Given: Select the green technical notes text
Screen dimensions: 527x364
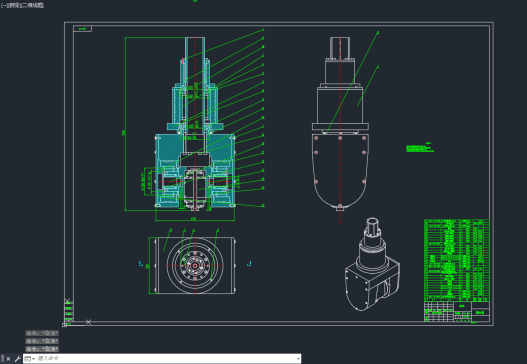Looking at the screenshot, I should [x=420, y=148].
